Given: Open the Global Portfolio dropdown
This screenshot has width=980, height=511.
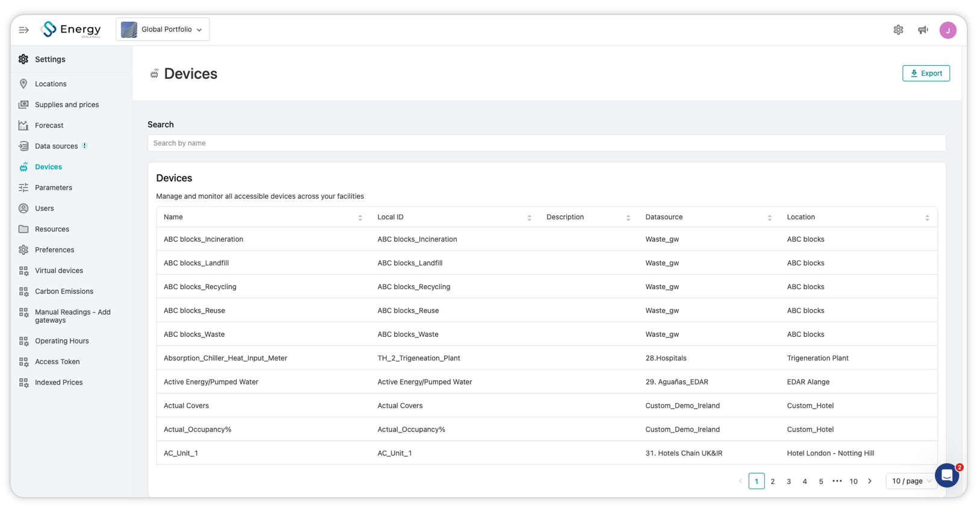Looking at the screenshot, I should pyautogui.click(x=163, y=30).
